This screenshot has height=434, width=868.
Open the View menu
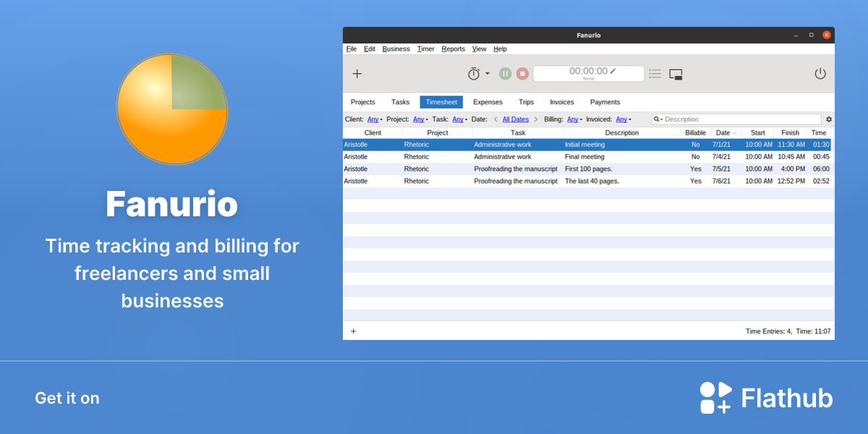480,49
